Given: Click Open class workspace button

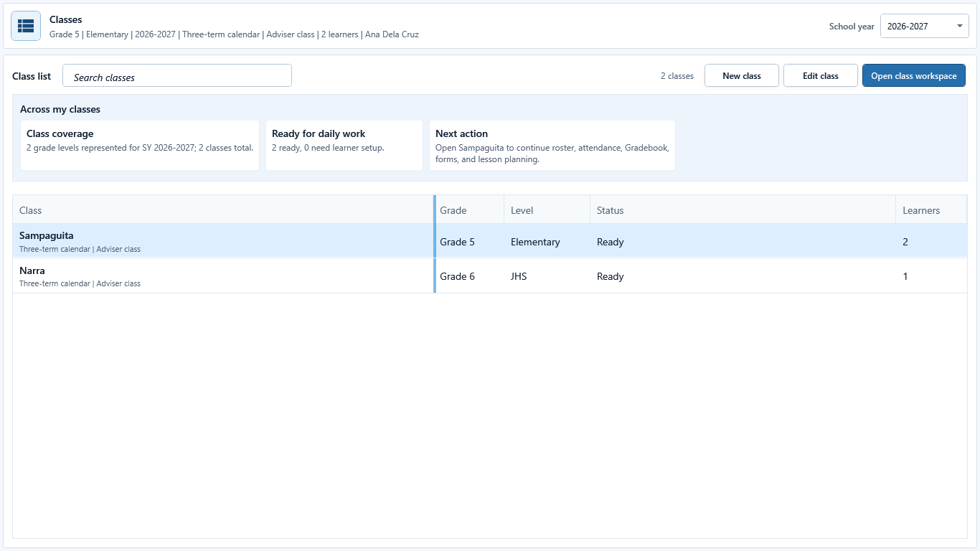Looking at the screenshot, I should coord(914,76).
